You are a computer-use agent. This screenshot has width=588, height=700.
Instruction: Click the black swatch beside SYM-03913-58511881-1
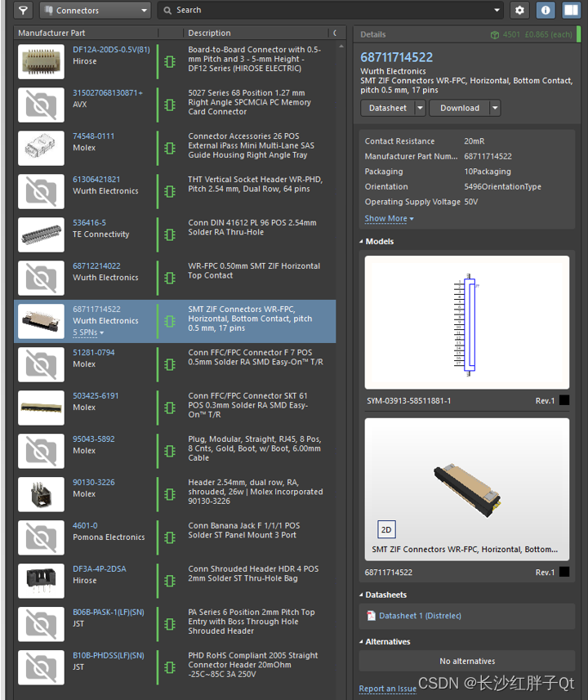coord(564,401)
